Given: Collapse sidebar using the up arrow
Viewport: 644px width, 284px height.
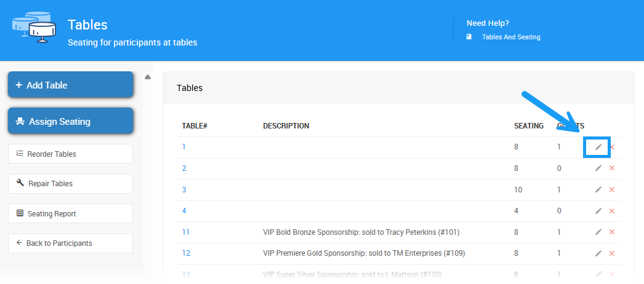Looking at the screenshot, I should pos(148,77).
